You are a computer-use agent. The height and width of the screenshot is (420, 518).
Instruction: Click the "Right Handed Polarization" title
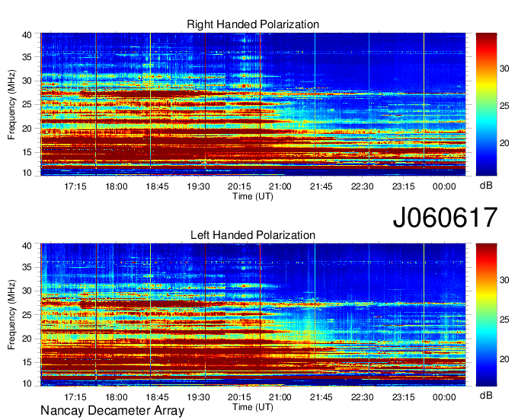pos(253,24)
